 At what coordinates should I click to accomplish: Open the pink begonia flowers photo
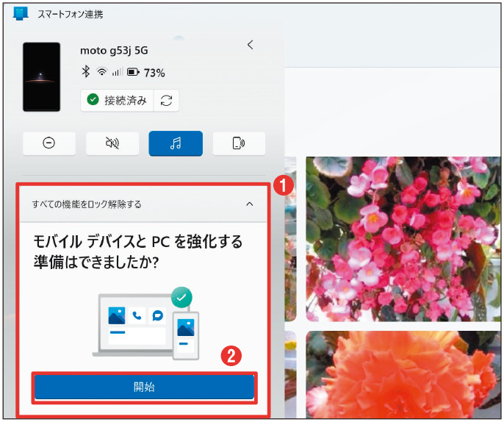point(403,239)
